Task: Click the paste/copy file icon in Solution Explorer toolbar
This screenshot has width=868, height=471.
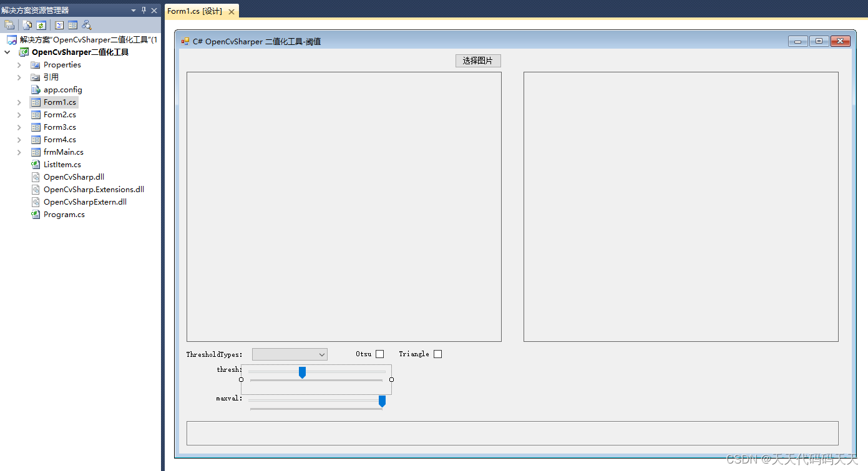Action: (27, 25)
